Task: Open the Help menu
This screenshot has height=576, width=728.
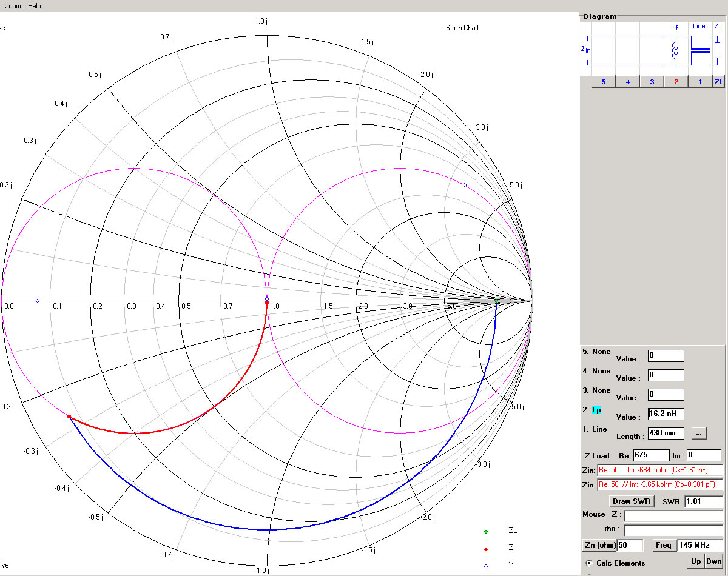Action: click(35, 6)
